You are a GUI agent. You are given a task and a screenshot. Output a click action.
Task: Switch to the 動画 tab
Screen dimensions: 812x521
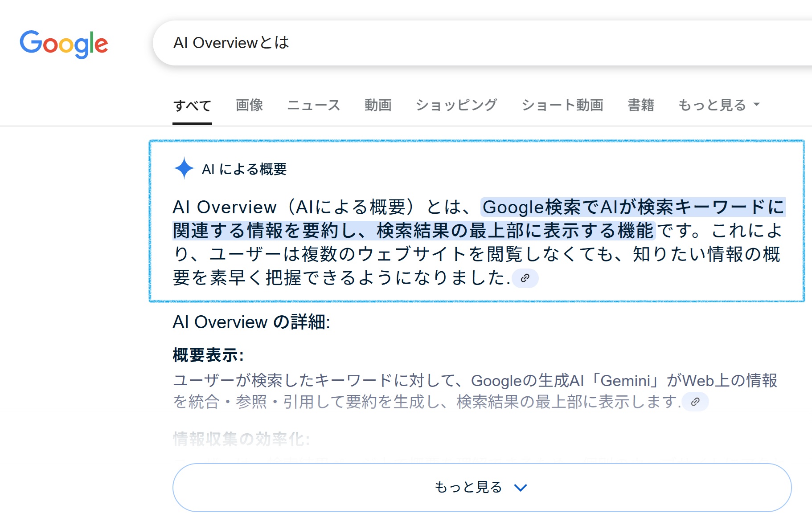click(x=378, y=105)
